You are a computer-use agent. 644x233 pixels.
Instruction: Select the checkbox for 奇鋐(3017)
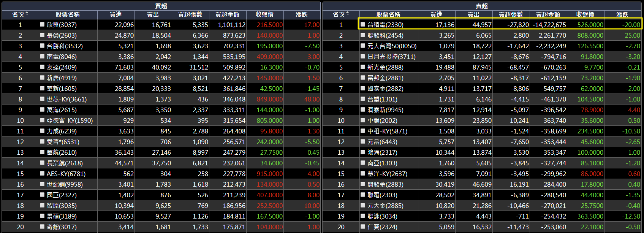[x=42, y=227]
